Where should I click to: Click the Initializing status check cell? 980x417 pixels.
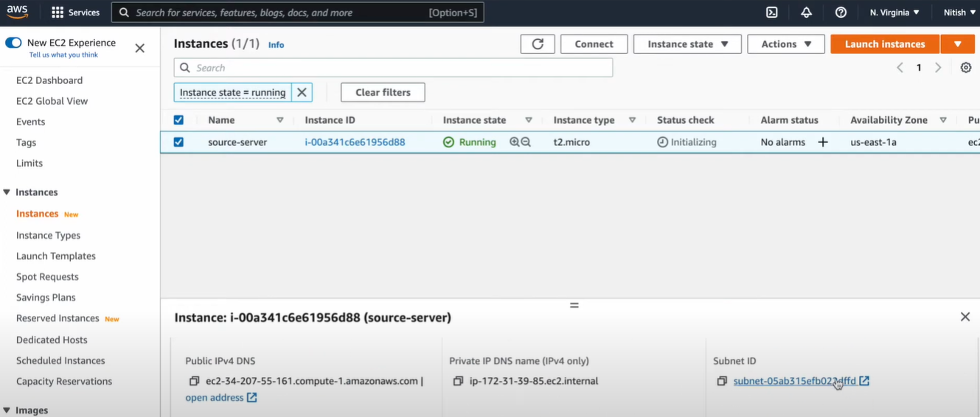[x=687, y=142]
